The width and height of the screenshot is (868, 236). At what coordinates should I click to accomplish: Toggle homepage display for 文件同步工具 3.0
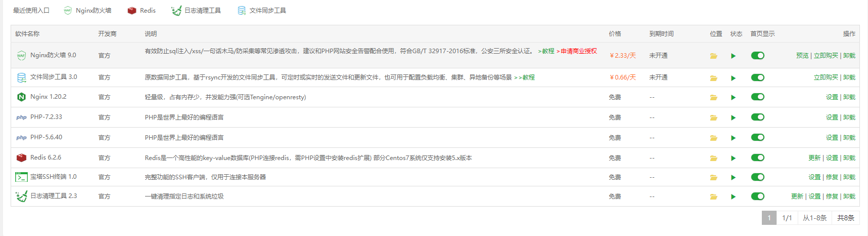757,77
